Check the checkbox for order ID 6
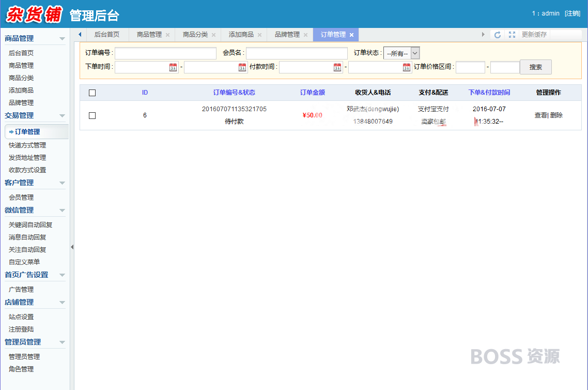 [x=92, y=116]
